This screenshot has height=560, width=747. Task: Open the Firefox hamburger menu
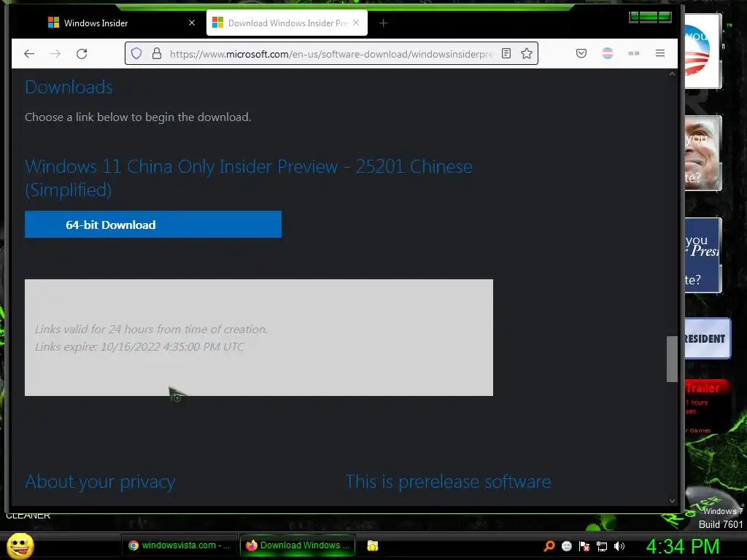point(659,53)
